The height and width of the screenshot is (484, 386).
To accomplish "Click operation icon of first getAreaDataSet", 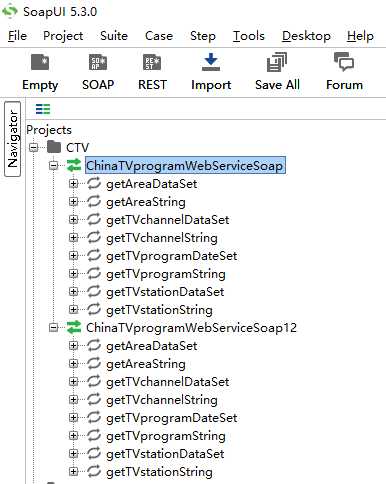I will (94, 183).
